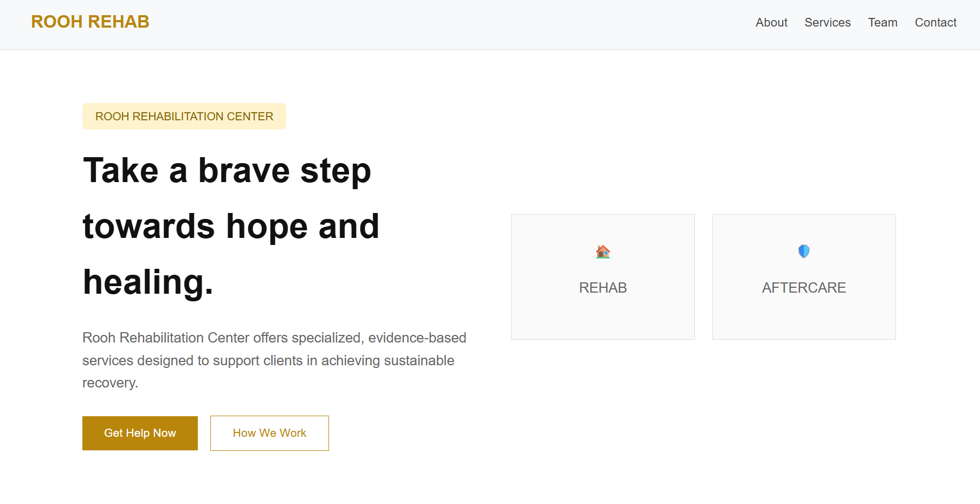Click empty space at bottom of AFTERCARE card
Screen dimensions: 980x504
click(804, 322)
